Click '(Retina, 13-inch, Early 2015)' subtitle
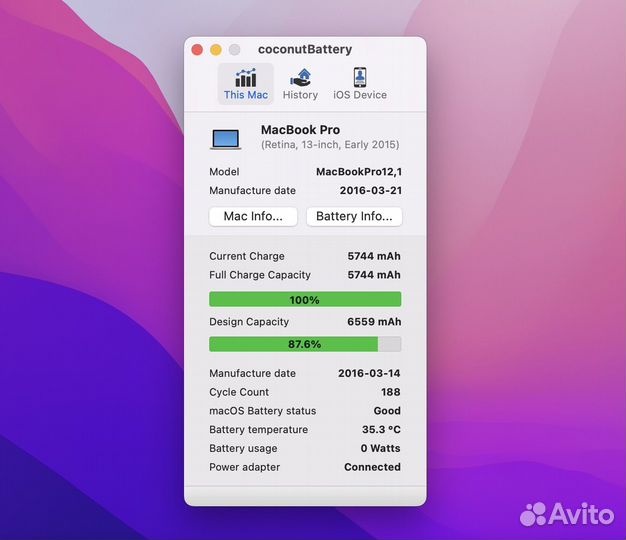 tap(330, 144)
